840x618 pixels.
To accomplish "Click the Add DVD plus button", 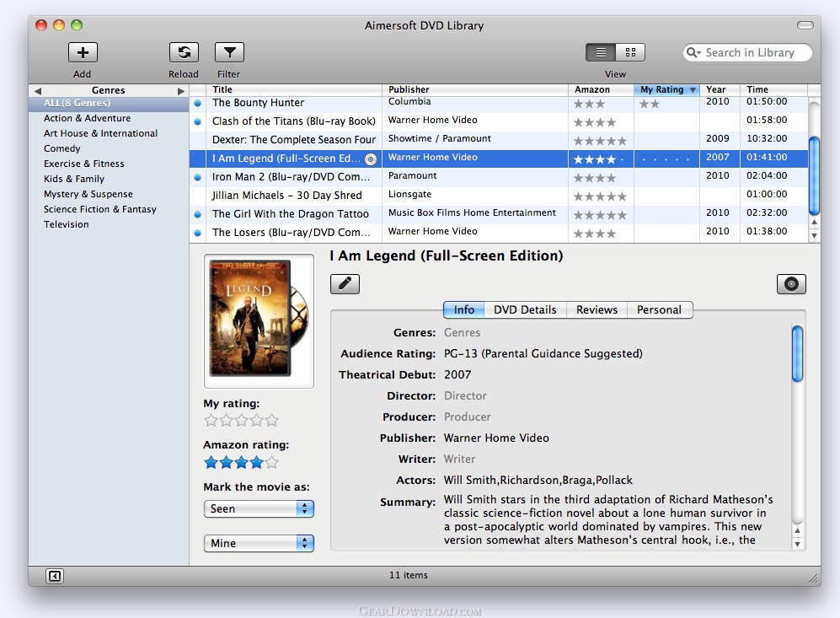I will tap(83, 52).
